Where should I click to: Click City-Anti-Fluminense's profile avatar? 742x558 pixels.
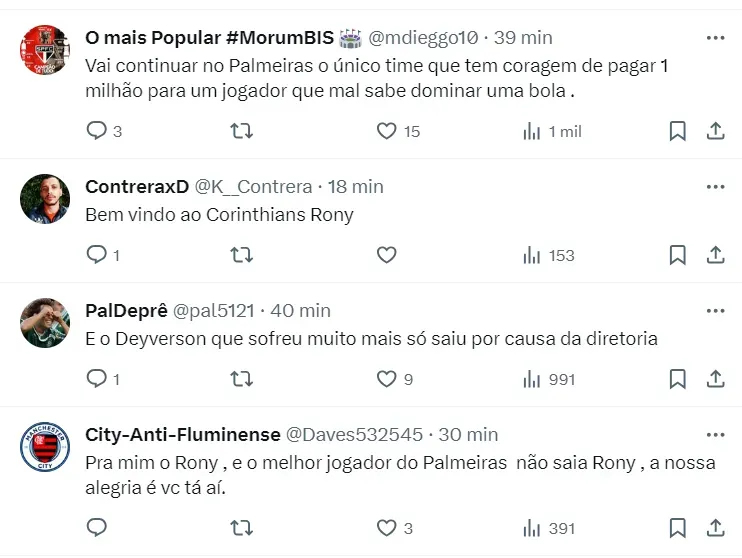pos(45,447)
